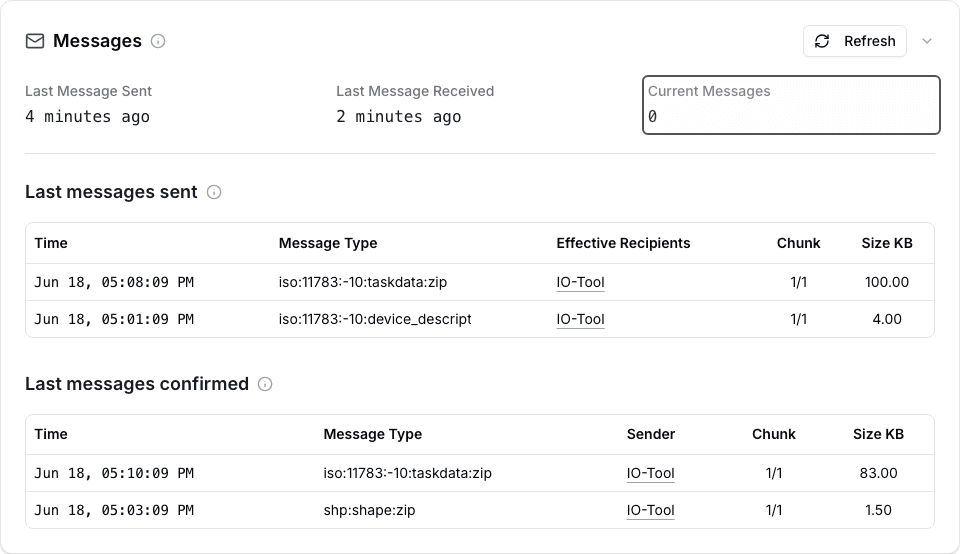
Task: Open IO-Tool sender in the confirmed taskdata:zip row
Action: (x=650, y=473)
